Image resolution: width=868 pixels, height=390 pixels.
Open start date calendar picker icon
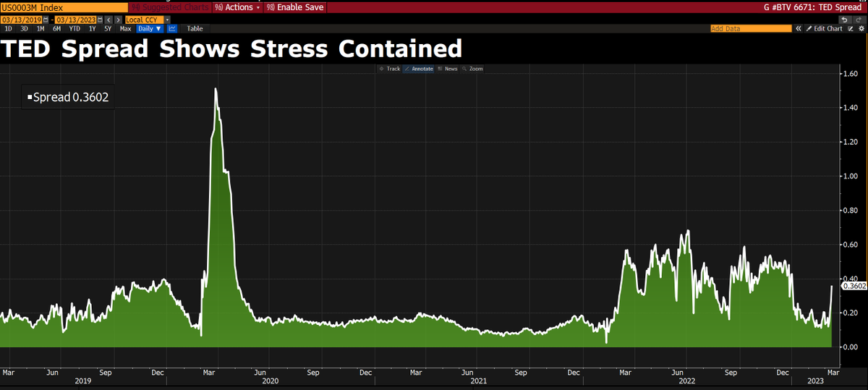pos(46,20)
